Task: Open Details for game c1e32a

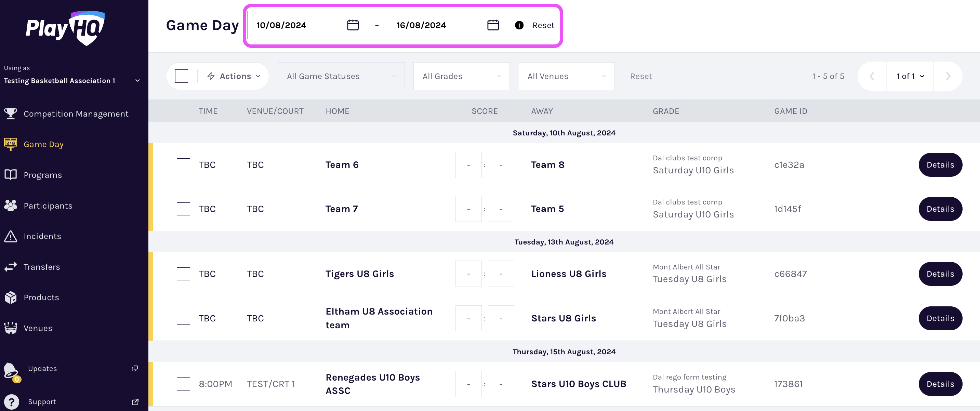Action: click(940, 165)
